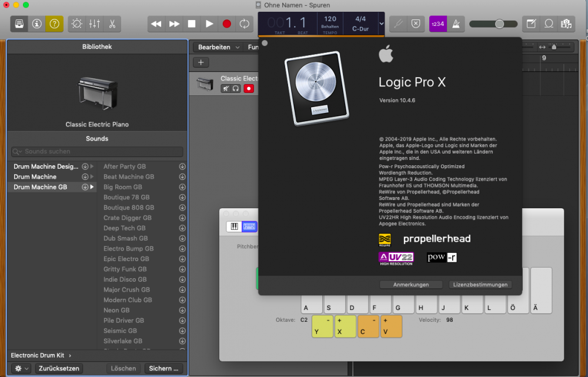Image resolution: width=588 pixels, height=377 pixels.
Task: Click the Sounds suchen search field
Action: (97, 152)
